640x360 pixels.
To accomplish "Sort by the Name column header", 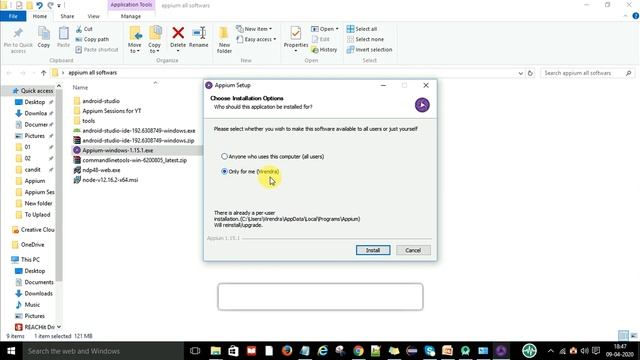I will tap(80, 87).
